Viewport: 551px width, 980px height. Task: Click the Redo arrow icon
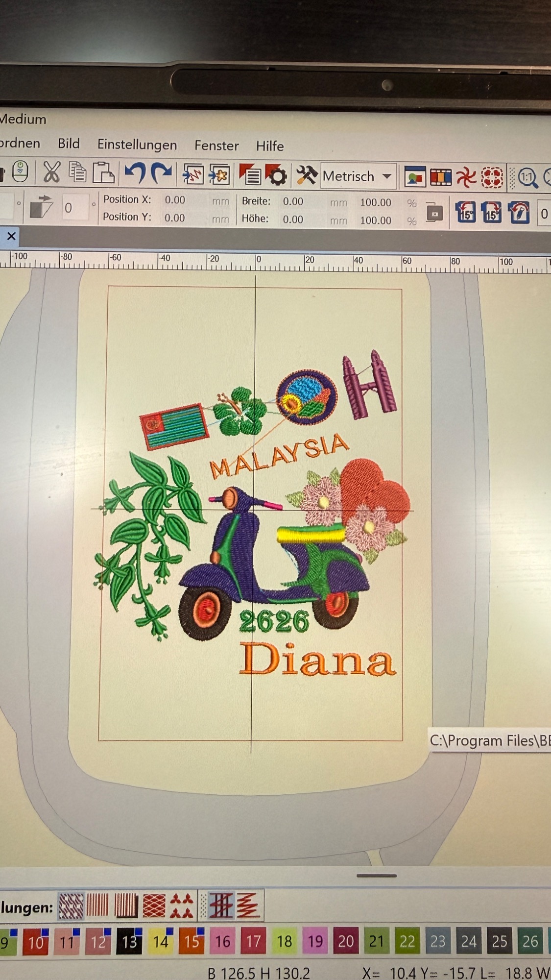pyautogui.click(x=161, y=173)
